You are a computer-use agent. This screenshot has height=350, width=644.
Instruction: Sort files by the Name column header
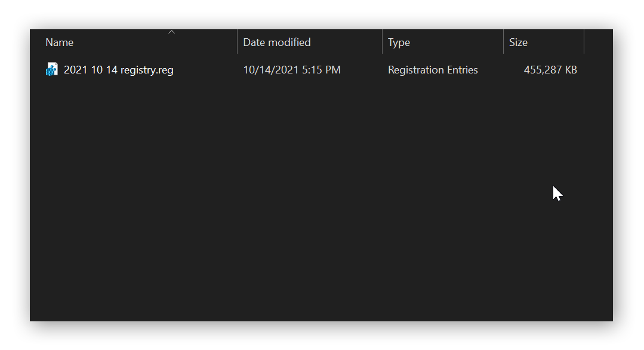60,42
